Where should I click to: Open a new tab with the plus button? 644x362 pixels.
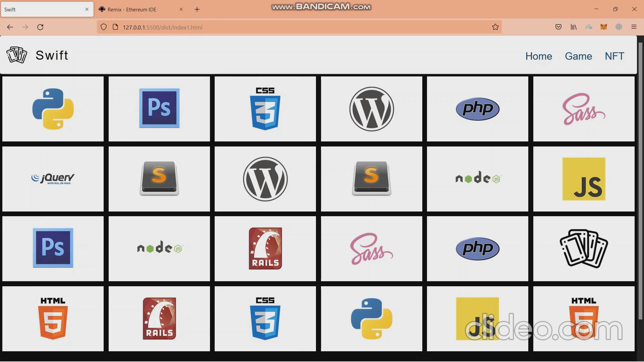tap(197, 9)
